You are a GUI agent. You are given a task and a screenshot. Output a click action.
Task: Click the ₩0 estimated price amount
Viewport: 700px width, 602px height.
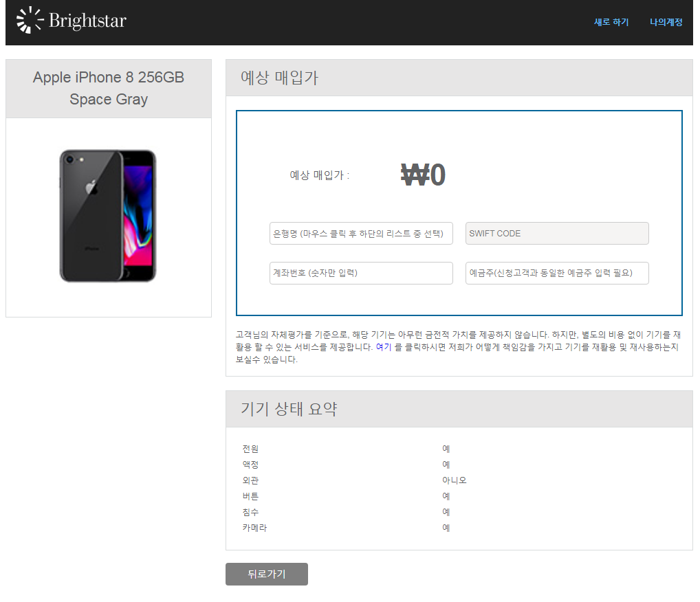click(x=423, y=175)
